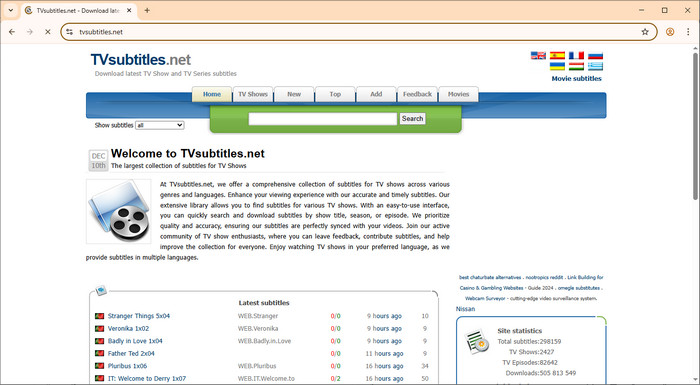Click the flag icon next to Veronika 1x02
The width and height of the screenshot is (700, 385).
(x=100, y=328)
